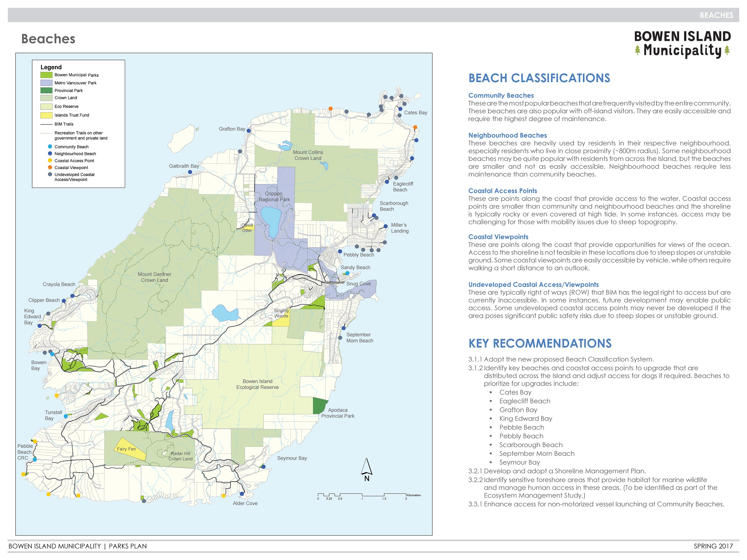Viewport: 747px width, 560px height.
Task: Select the Eco Reserve legend swatch
Action: pos(46,106)
